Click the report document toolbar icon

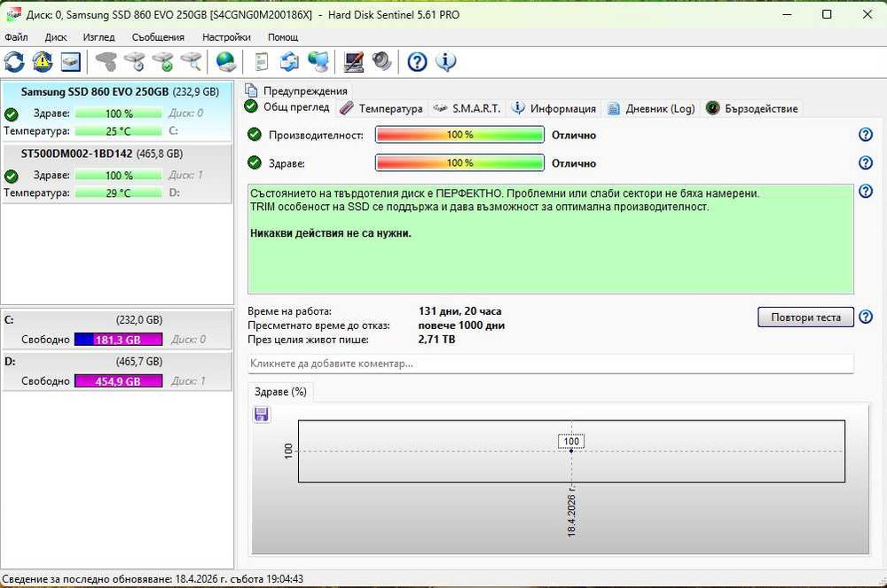pyautogui.click(x=262, y=61)
